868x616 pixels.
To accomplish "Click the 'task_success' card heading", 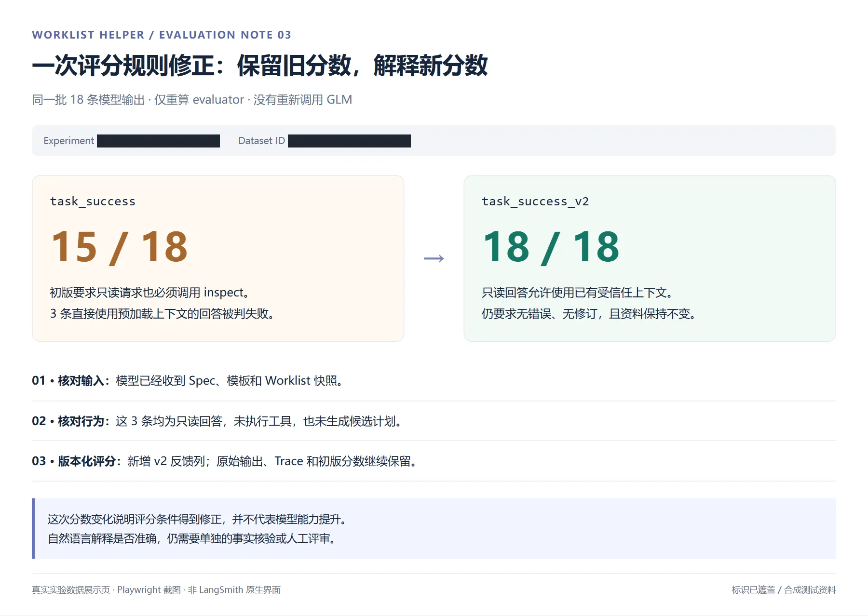I will [x=93, y=201].
